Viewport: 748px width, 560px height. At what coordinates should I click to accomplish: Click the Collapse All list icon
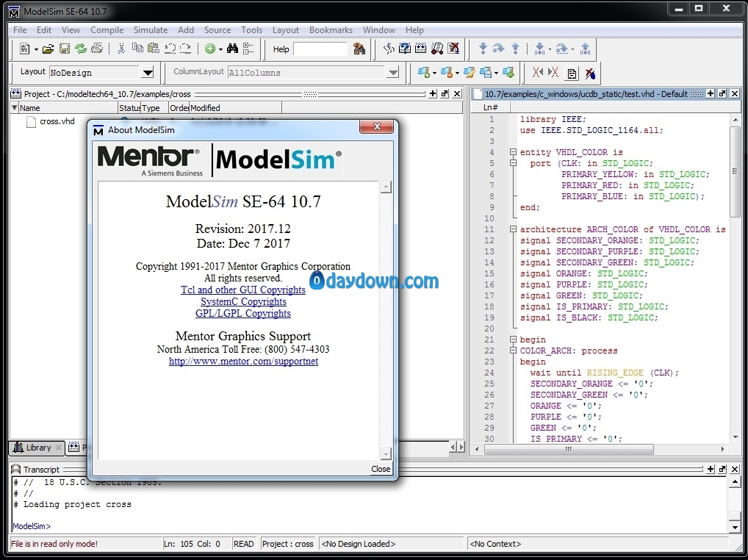pos(248,49)
